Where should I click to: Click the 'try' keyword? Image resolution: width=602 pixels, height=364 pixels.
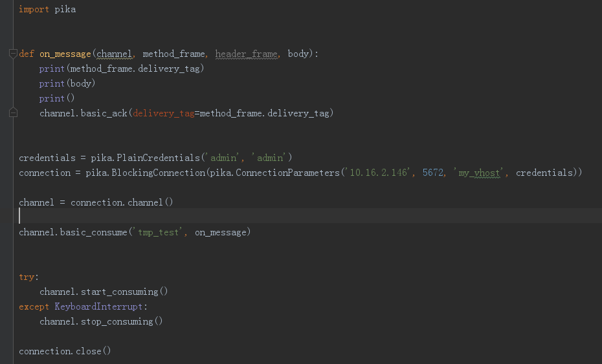pyautogui.click(x=27, y=277)
